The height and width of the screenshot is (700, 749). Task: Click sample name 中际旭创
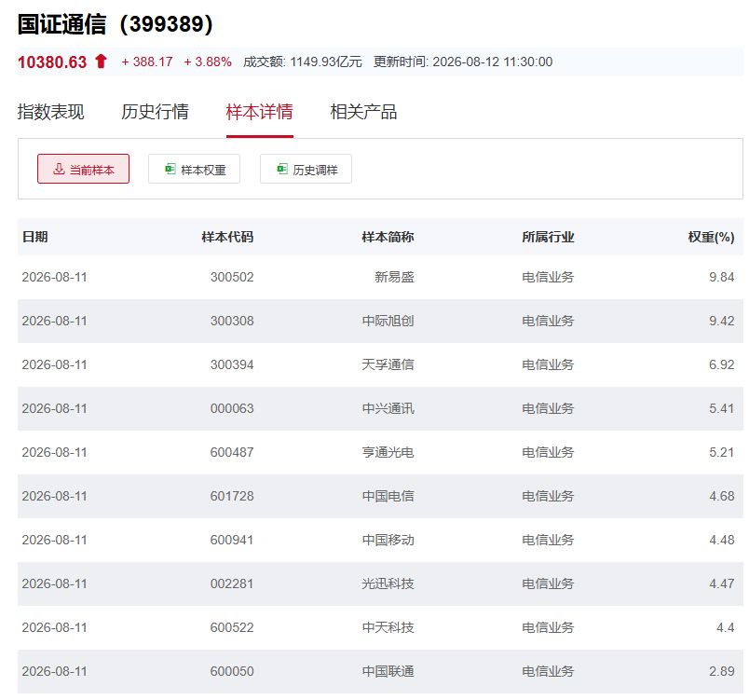[388, 321]
